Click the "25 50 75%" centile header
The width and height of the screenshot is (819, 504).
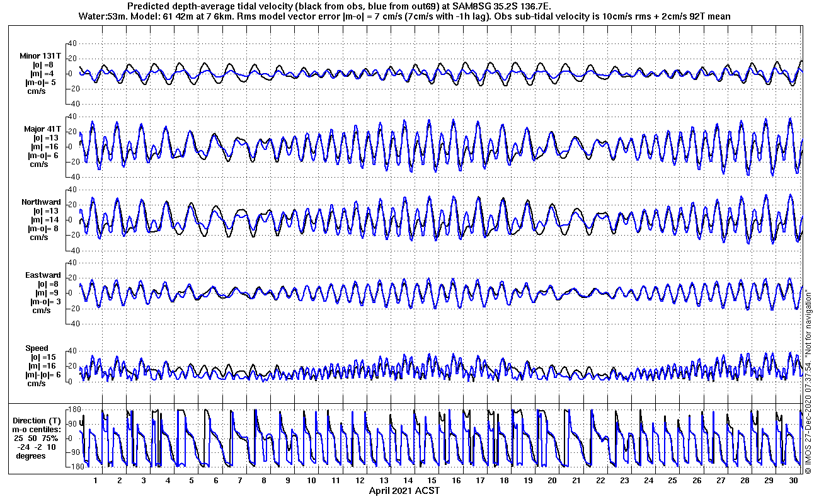point(38,438)
